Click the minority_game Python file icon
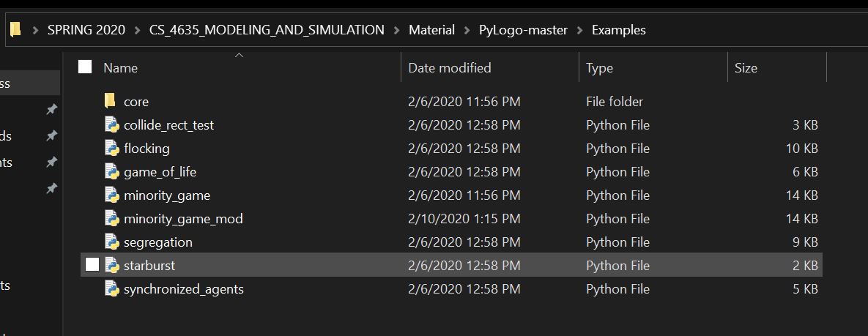Viewport: 868px width, 336px height. tap(111, 195)
